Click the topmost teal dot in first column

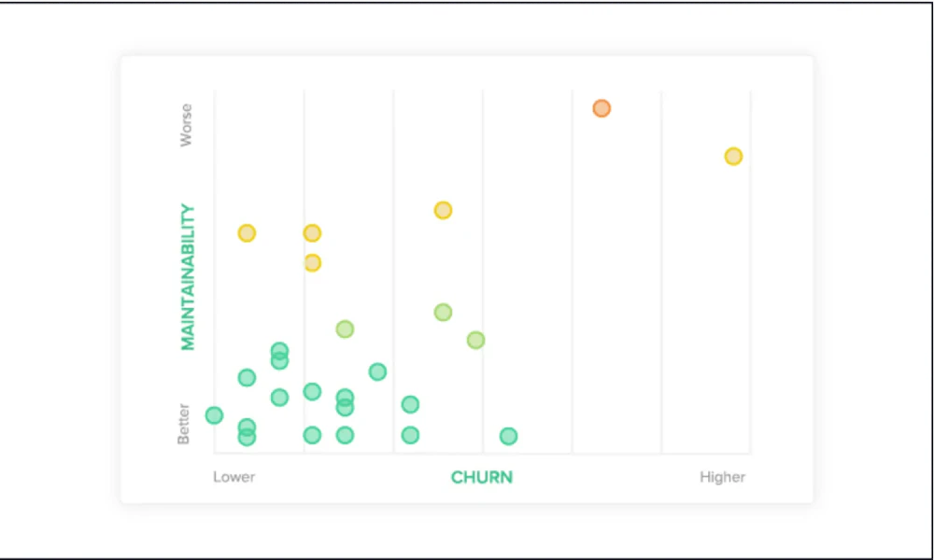coord(279,351)
